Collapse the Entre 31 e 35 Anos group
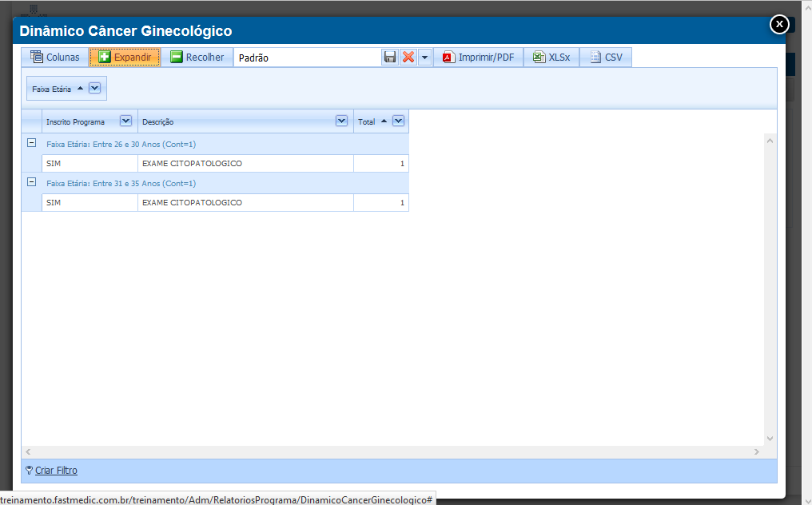The image size is (812, 505). [32, 182]
